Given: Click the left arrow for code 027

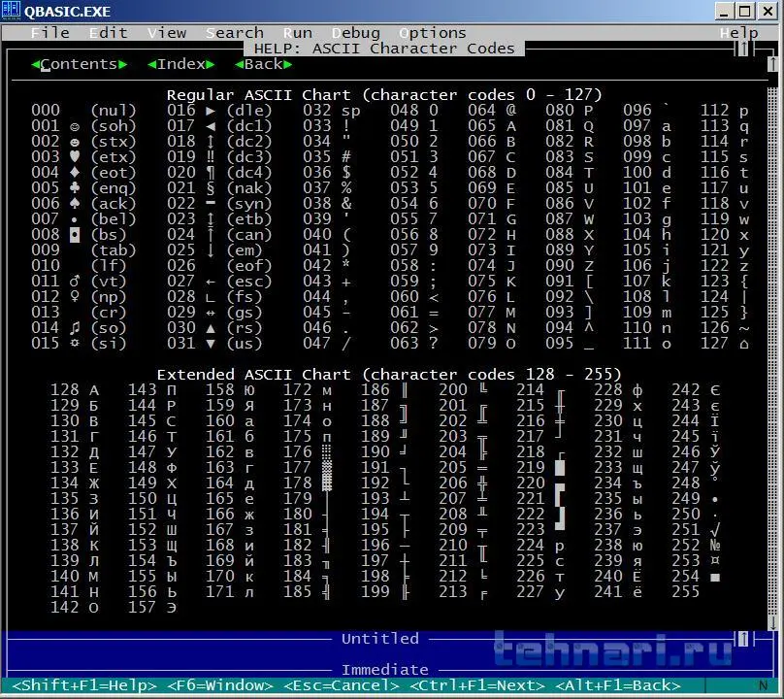Looking at the screenshot, I should tap(211, 283).
